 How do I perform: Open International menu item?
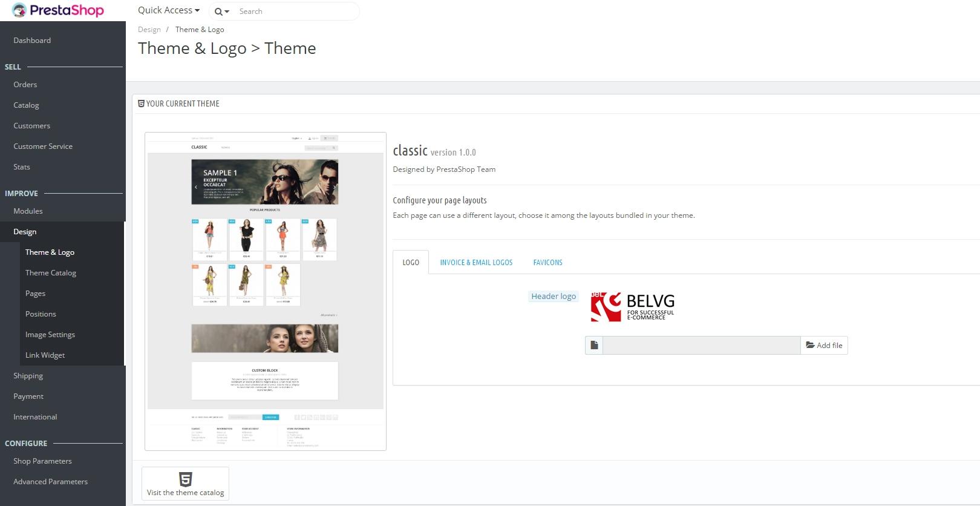point(35,417)
